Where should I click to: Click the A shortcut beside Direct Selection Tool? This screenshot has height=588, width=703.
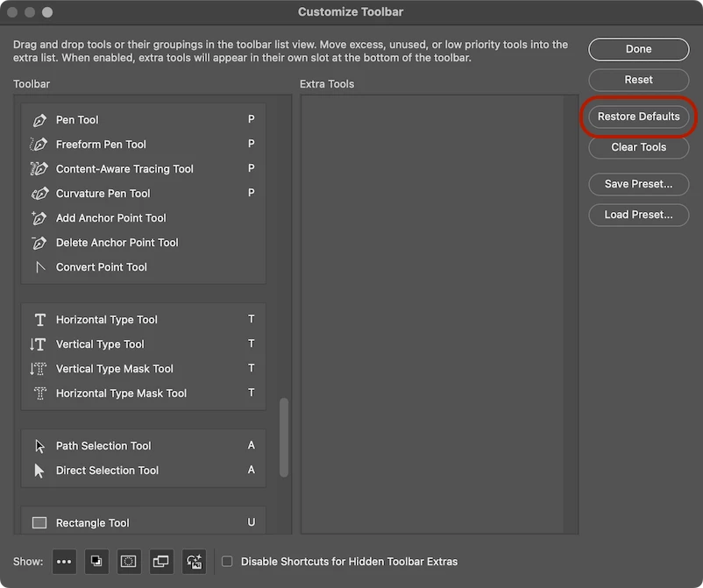click(x=251, y=470)
